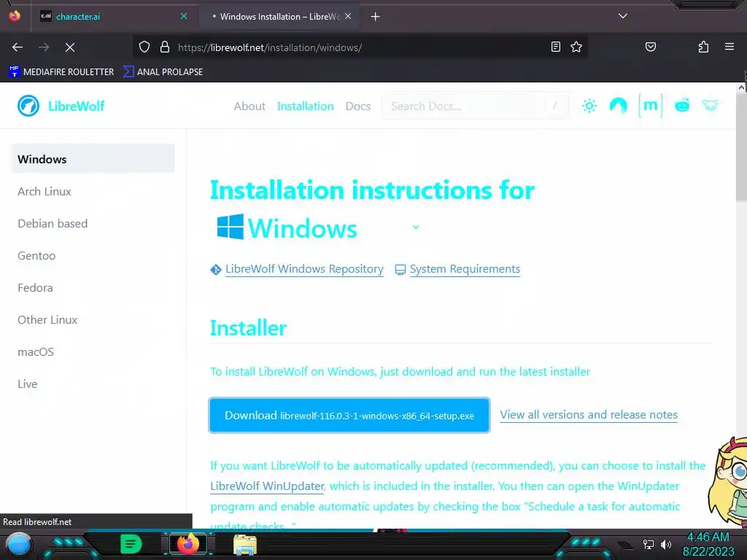Select Gentoo in the sidebar
The width and height of the screenshot is (747, 560).
[x=36, y=256]
